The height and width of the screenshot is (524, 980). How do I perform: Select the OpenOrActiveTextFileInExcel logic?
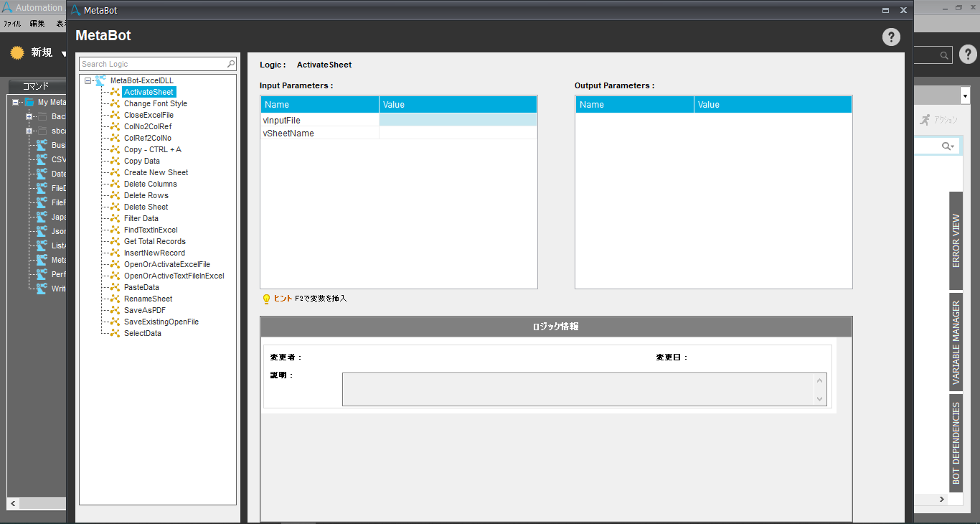174,276
